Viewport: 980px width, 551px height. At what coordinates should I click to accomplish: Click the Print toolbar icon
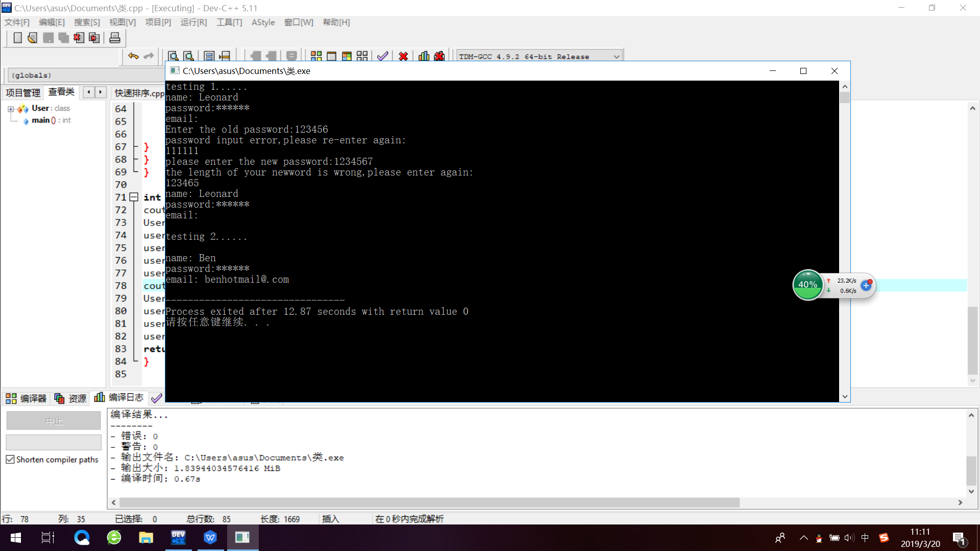pyautogui.click(x=115, y=38)
